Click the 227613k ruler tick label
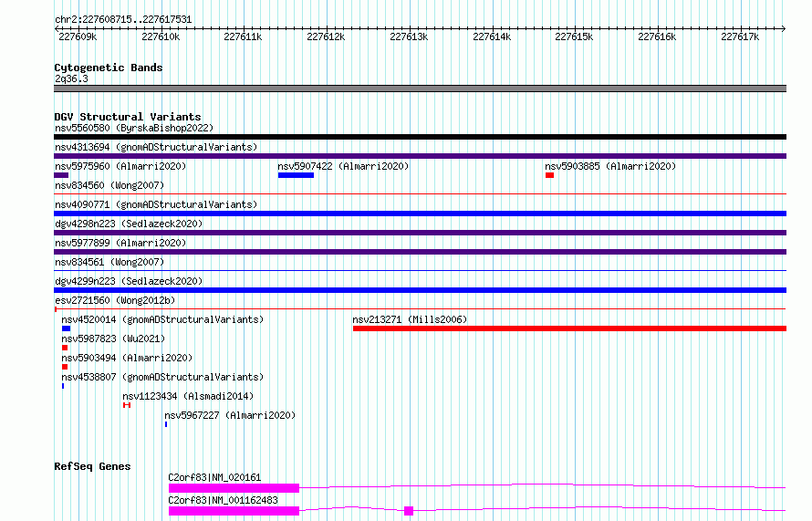This screenshot has width=812, height=521. (x=409, y=36)
